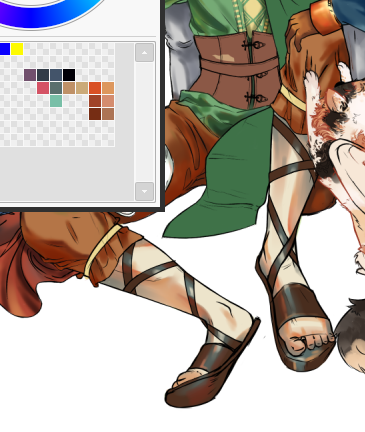Click the swatch panel scroll up arrow
The width and height of the screenshot is (365, 432).
[144, 52]
